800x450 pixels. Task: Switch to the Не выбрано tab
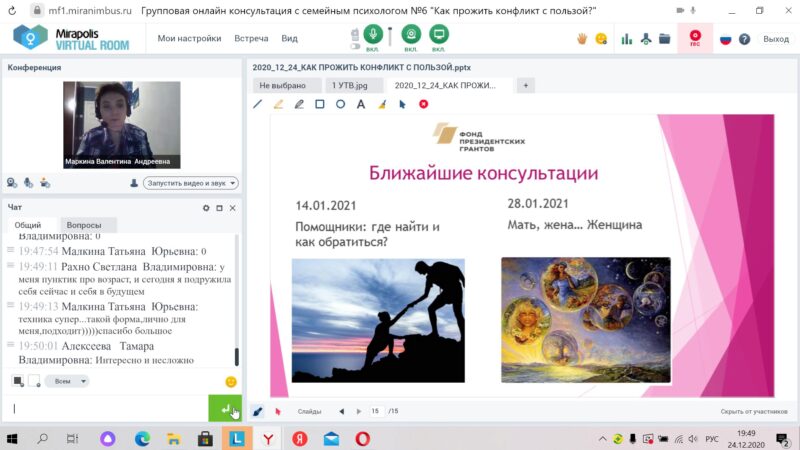[x=287, y=85]
